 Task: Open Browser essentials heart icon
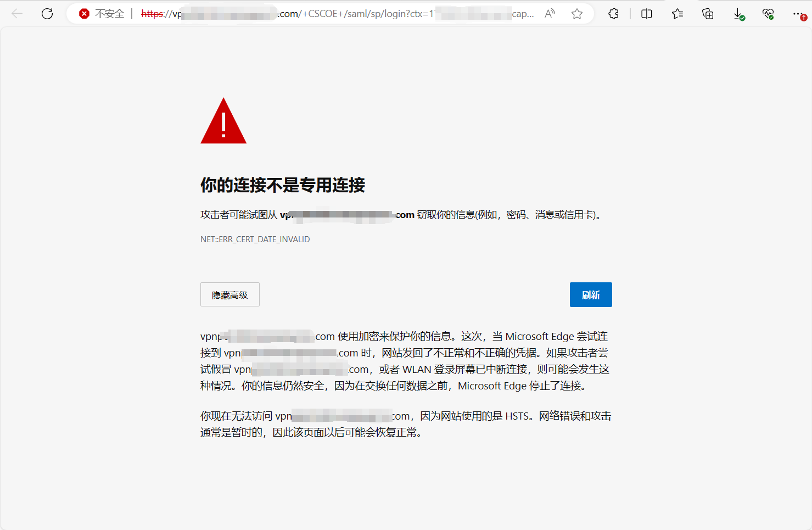pyautogui.click(x=768, y=14)
